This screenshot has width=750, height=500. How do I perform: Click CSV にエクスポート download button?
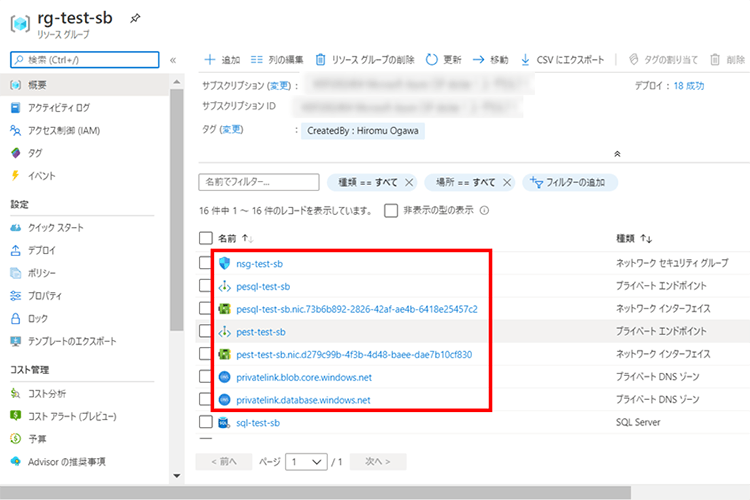click(x=562, y=60)
